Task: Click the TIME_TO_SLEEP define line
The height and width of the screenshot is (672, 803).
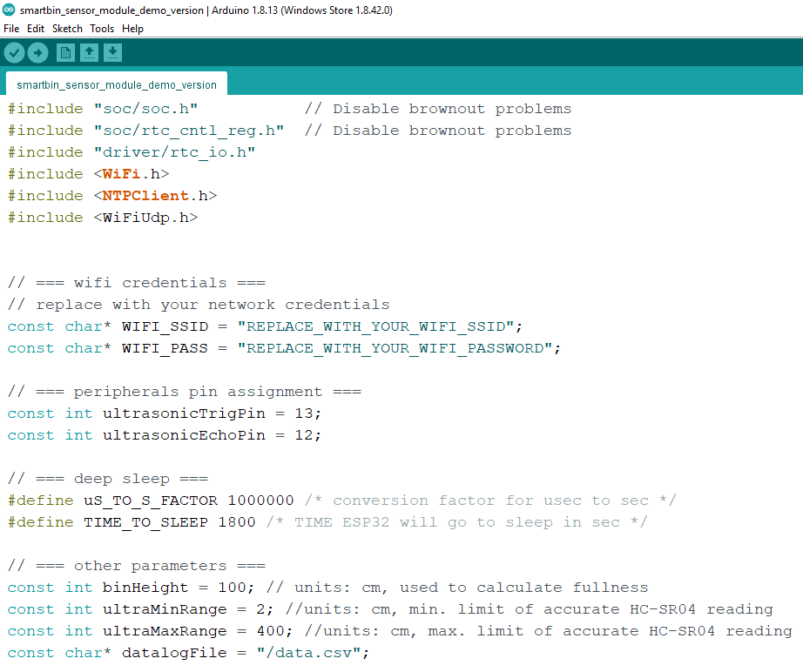Action: (157, 521)
